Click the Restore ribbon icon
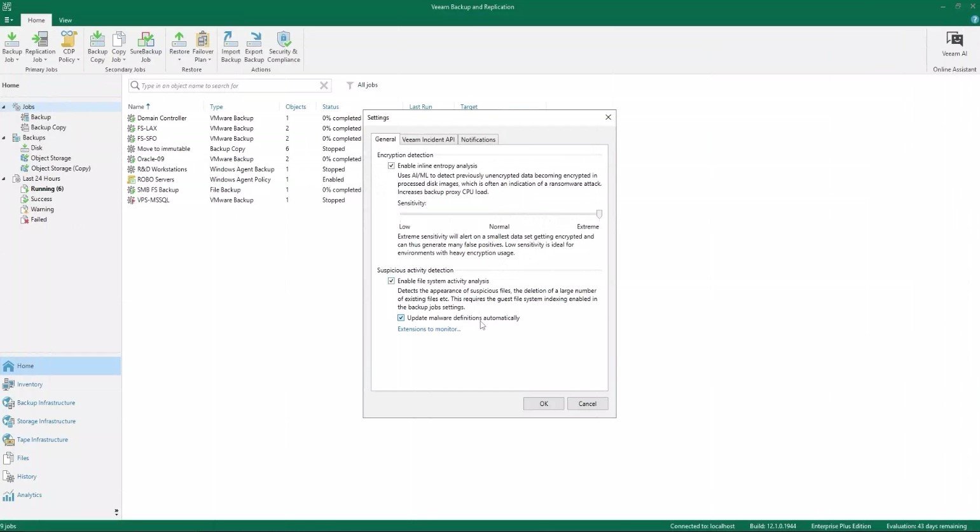Viewport: 980px width, 532px height. point(179,39)
